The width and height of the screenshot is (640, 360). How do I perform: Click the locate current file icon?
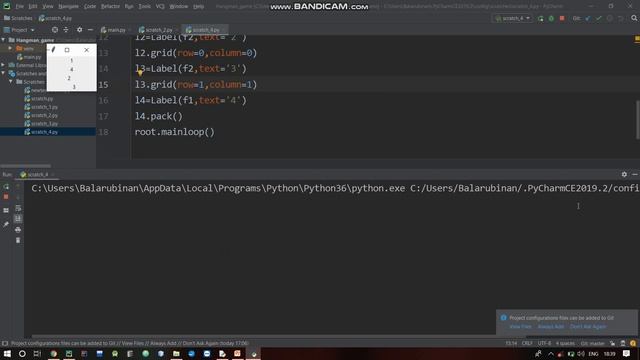(55, 30)
